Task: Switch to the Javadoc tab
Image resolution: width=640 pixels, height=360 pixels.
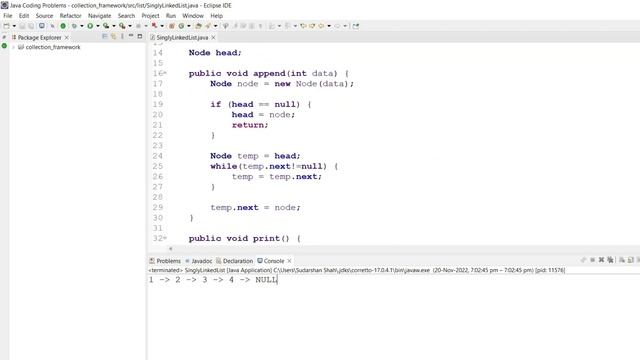Action: click(198, 261)
